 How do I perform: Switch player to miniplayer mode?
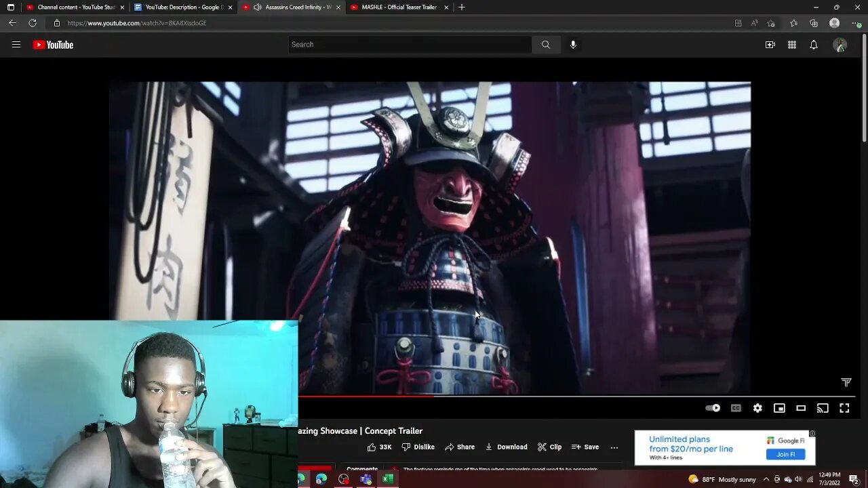(x=779, y=408)
